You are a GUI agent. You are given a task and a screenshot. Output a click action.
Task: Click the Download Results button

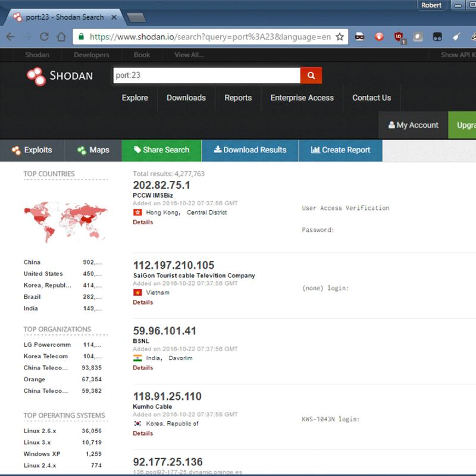(250, 150)
